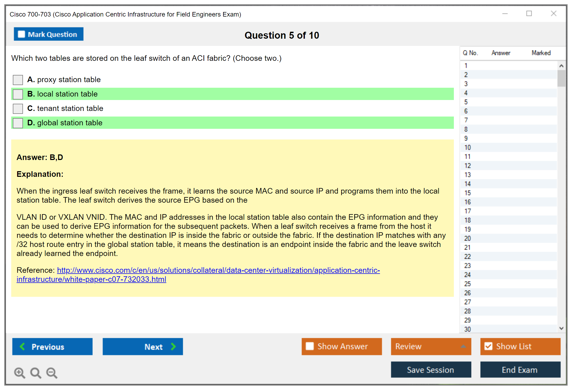Check option A proxy station table
574x392 pixels.
18,80
